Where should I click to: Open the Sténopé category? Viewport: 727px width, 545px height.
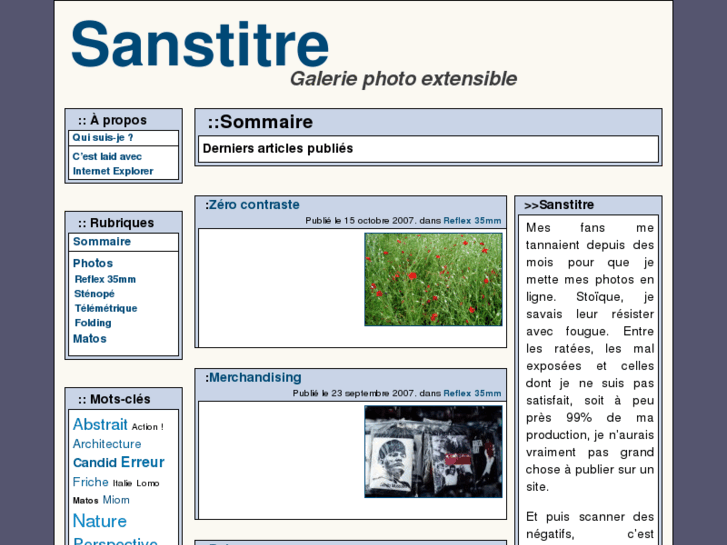coord(94,294)
